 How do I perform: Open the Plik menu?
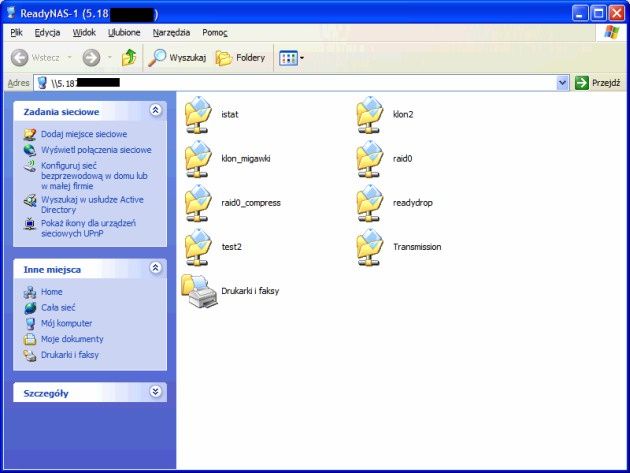coord(16,33)
